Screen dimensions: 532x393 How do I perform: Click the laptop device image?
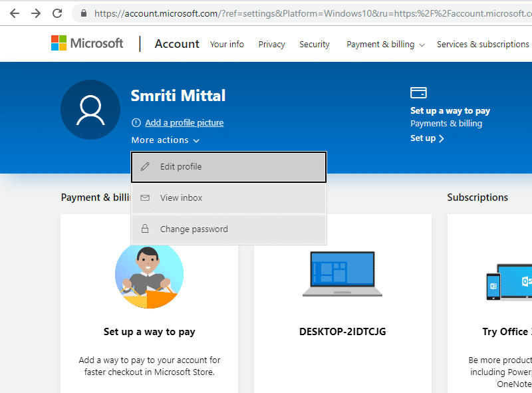(x=342, y=273)
